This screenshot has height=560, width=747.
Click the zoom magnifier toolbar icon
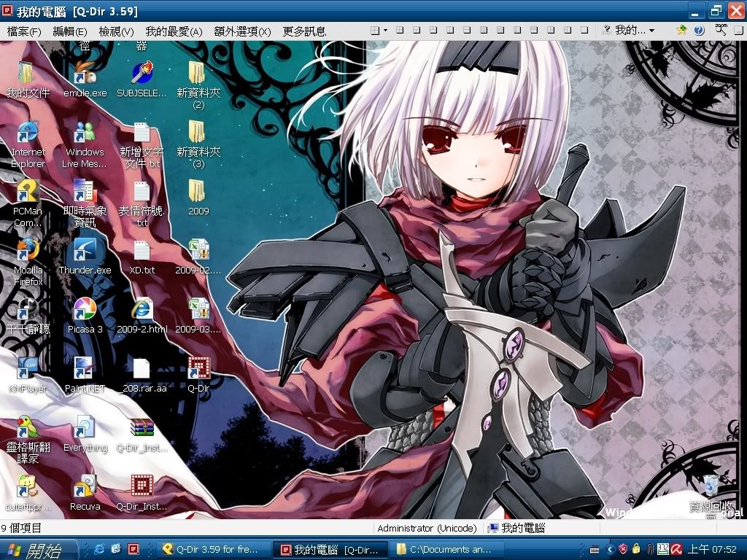point(721,31)
